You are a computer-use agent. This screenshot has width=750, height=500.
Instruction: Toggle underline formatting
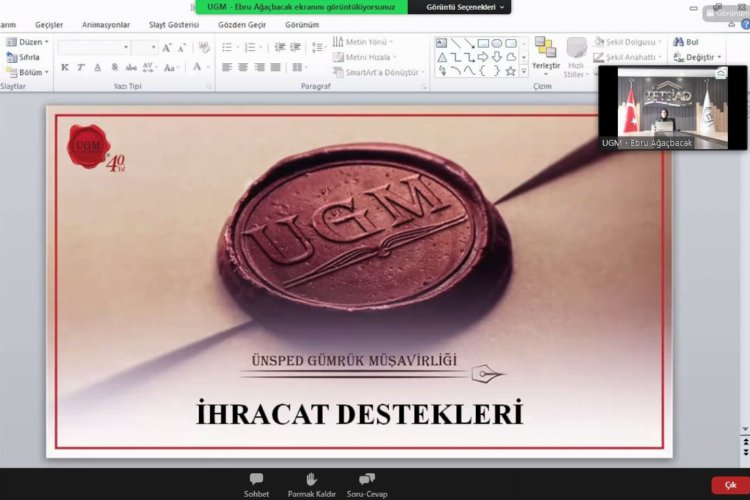pyautogui.click(x=98, y=67)
